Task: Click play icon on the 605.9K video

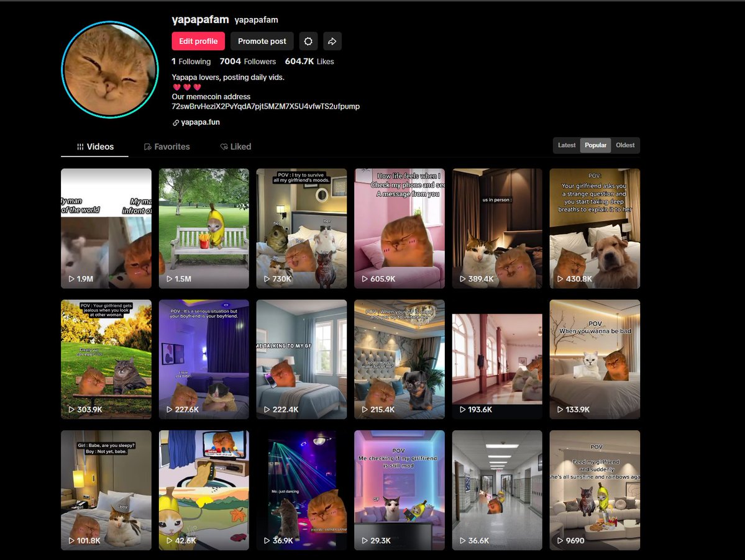Action: [x=365, y=279]
